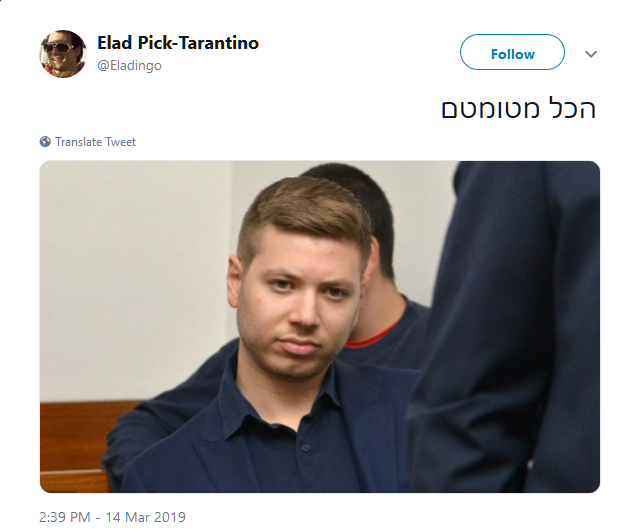Click the Hebrew word מטומטם in the tweet
This screenshot has width=636, height=529.
click(491, 110)
